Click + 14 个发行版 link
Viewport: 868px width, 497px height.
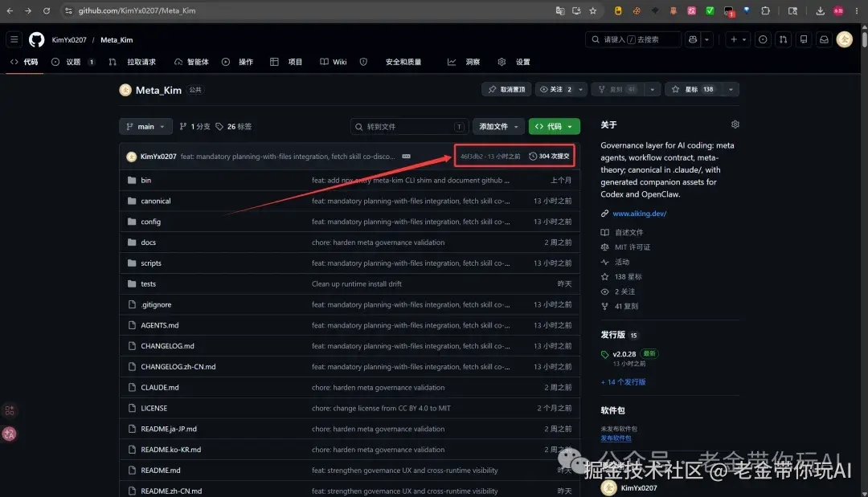(624, 382)
